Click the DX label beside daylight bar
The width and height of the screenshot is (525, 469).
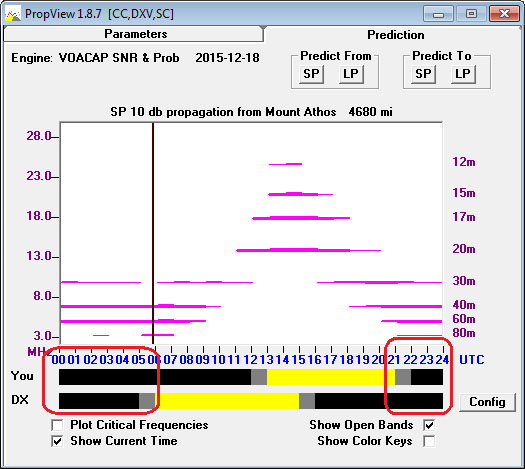point(20,400)
